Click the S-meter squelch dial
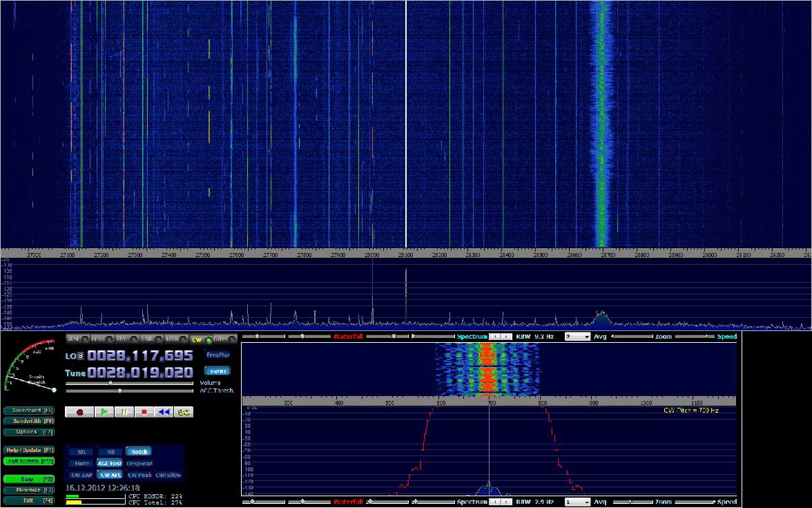 [x=30, y=366]
